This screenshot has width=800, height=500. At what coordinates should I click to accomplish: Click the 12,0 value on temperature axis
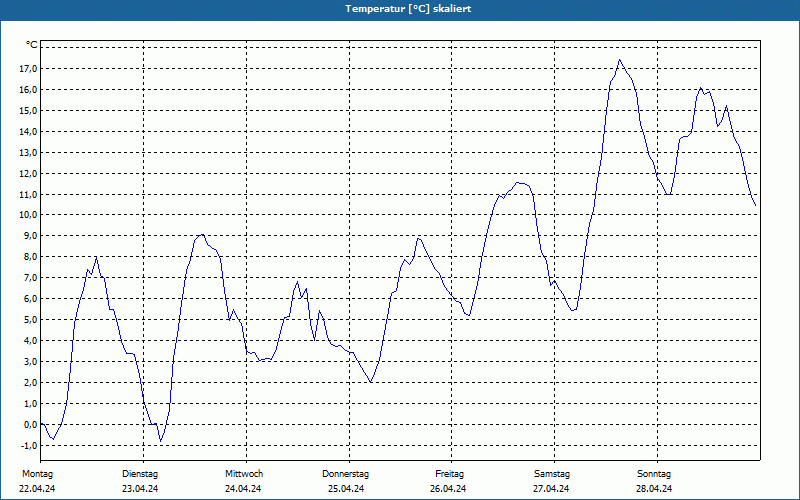pos(28,173)
